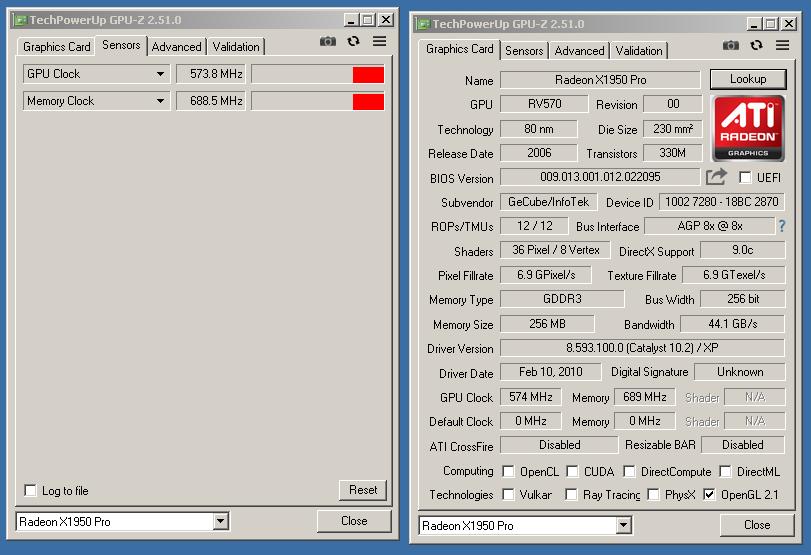Screen dimensions: 811x555
Task: Click the red GPU Clock graph bar
Action: pos(368,74)
